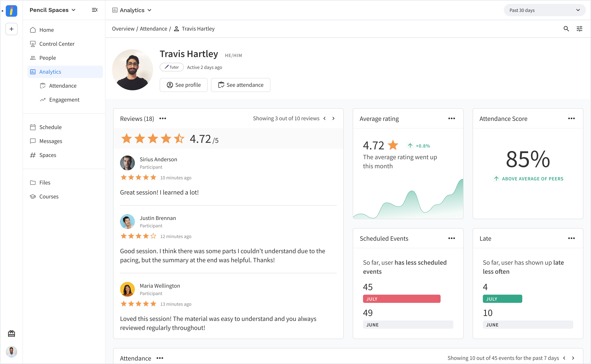
Task: Click Sirius Anderson's avatar
Action: point(127,163)
